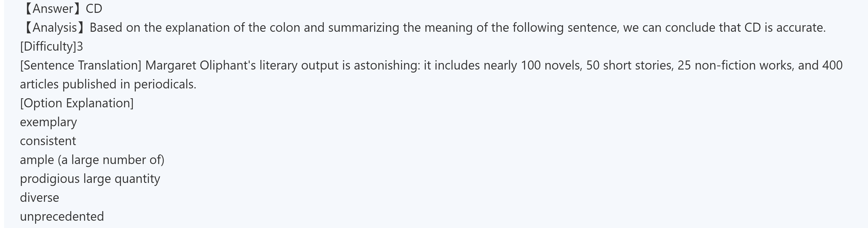Select the option word 'consistent'
Image resolution: width=868 pixels, height=228 pixels.
pos(48,141)
